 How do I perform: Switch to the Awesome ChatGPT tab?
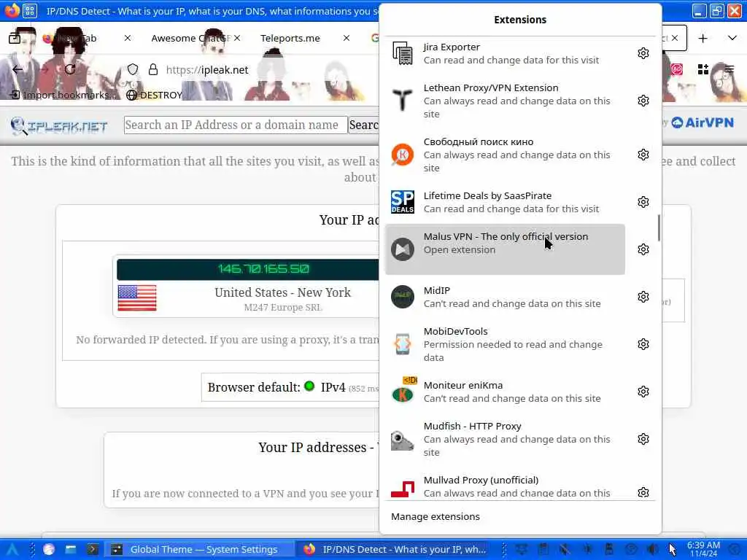tap(190, 38)
